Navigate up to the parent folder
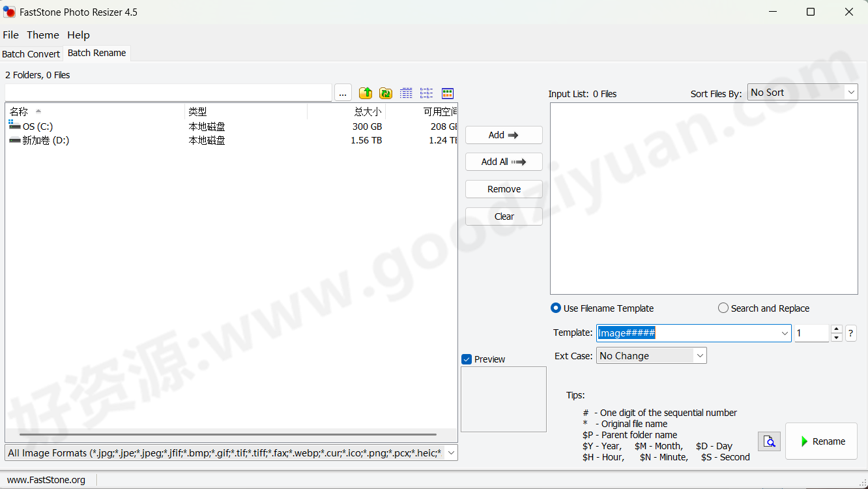Viewport: 868px width, 489px height. [x=366, y=93]
